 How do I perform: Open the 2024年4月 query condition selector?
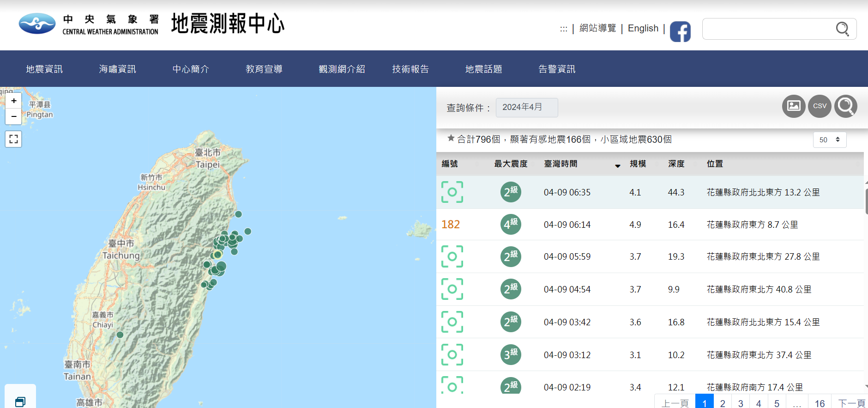[526, 107]
